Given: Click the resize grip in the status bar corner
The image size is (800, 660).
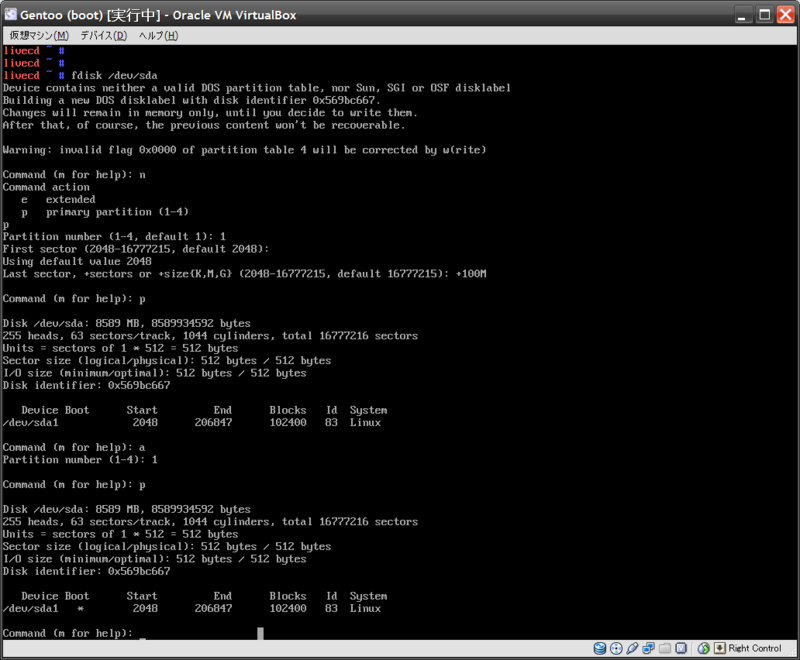Looking at the screenshot, I should click(792, 651).
